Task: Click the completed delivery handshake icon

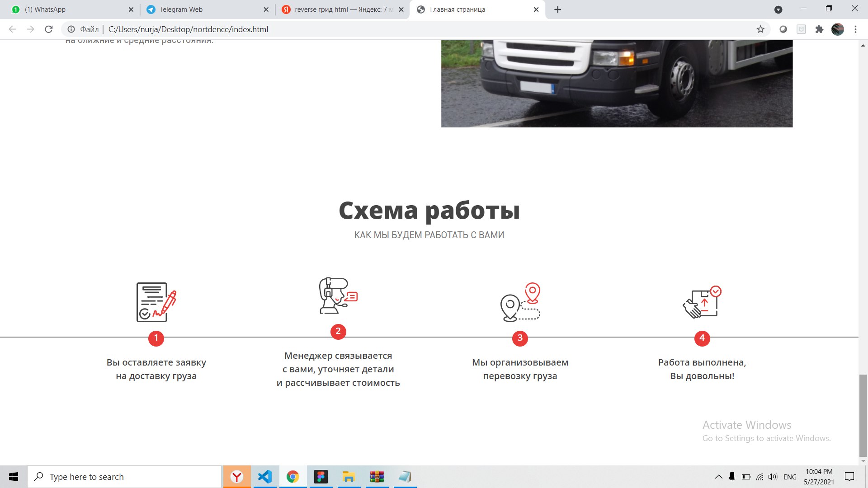Action: pos(702,302)
